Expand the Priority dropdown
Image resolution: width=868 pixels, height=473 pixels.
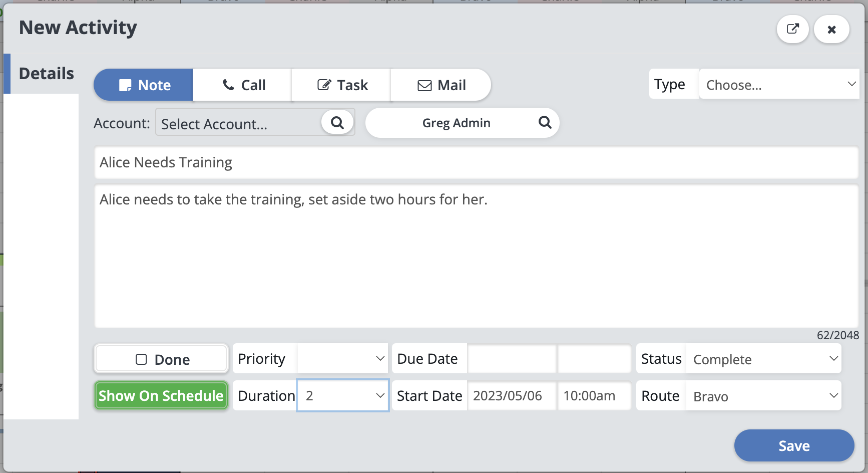coord(342,359)
